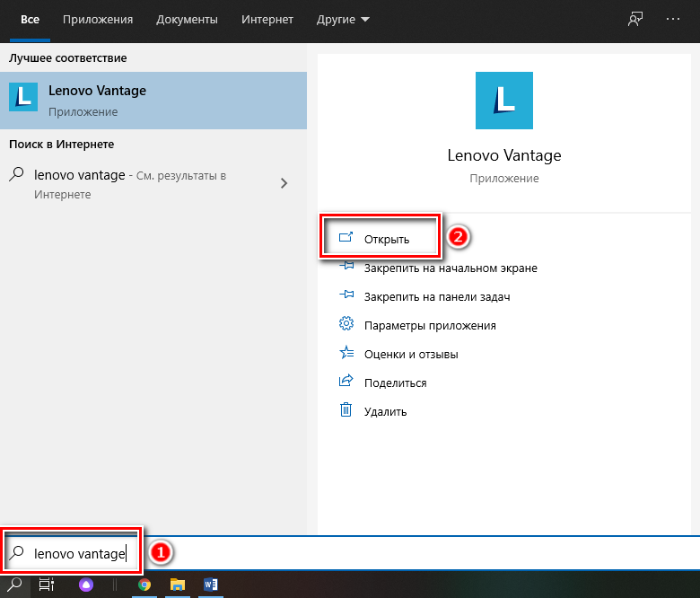Click pin icon for панели задач
Image resolution: width=700 pixels, height=598 pixels.
346,295
